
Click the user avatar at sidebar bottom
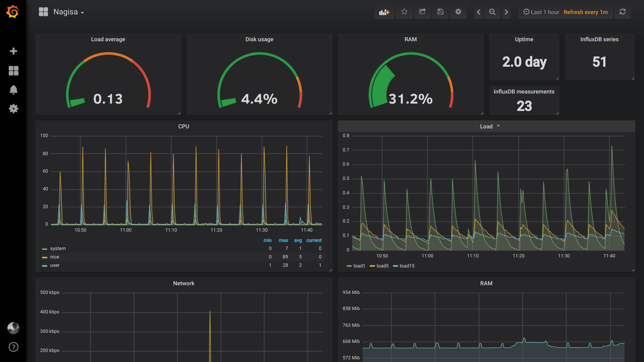click(13, 328)
